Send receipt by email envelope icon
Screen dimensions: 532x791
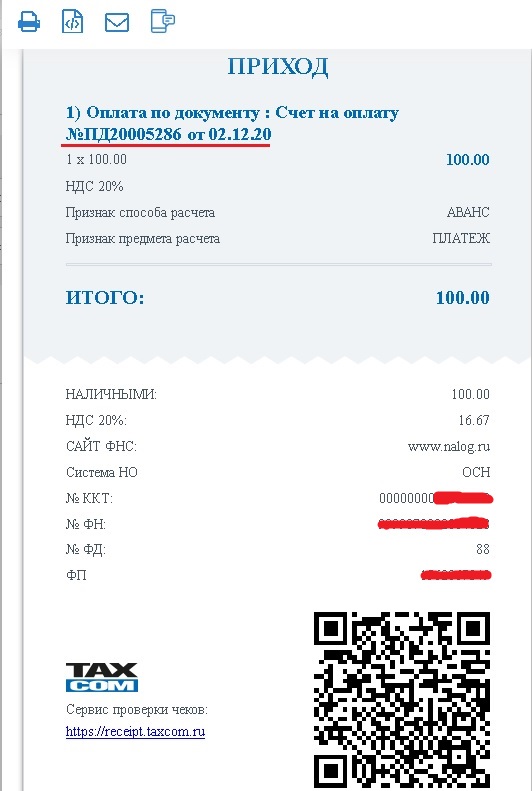click(116, 23)
